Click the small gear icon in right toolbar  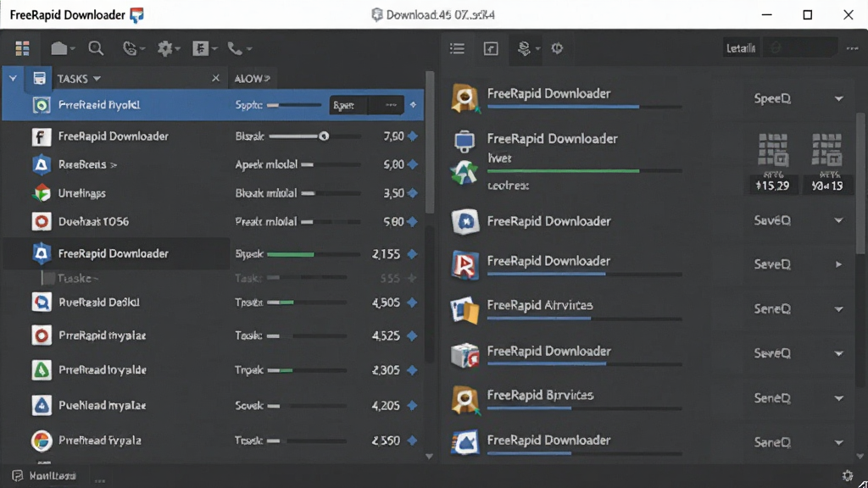coord(557,48)
